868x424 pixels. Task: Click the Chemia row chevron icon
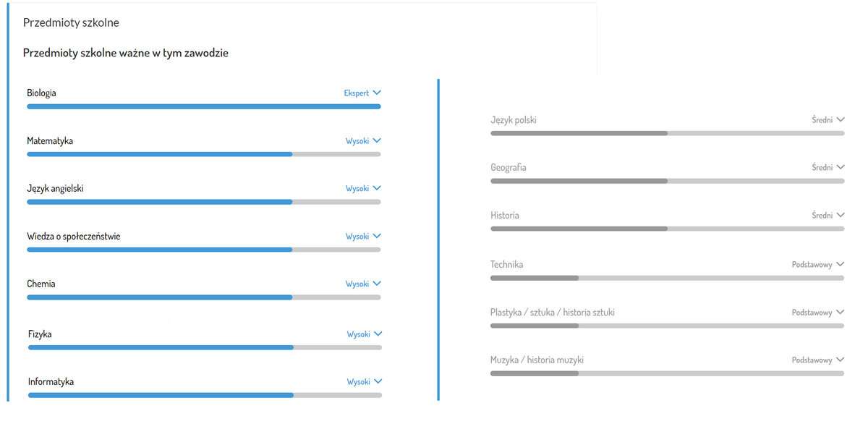(377, 284)
